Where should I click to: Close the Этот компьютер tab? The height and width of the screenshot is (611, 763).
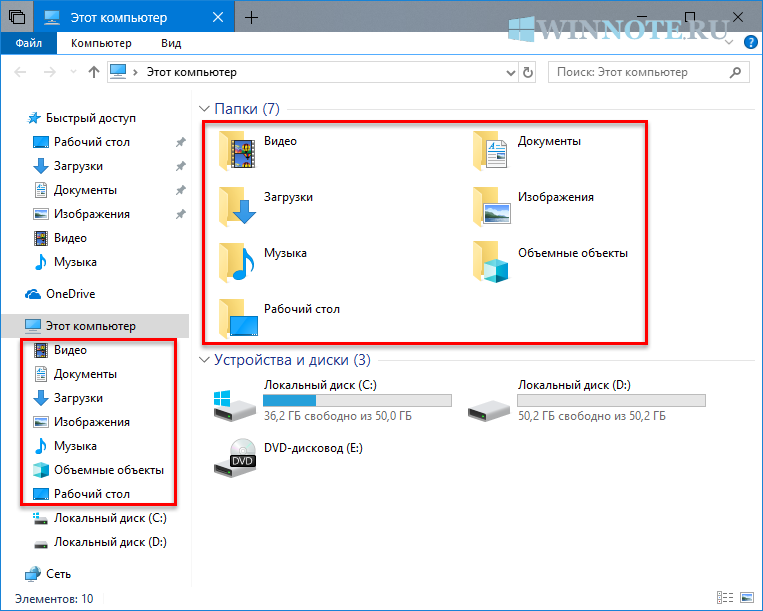click(x=218, y=18)
